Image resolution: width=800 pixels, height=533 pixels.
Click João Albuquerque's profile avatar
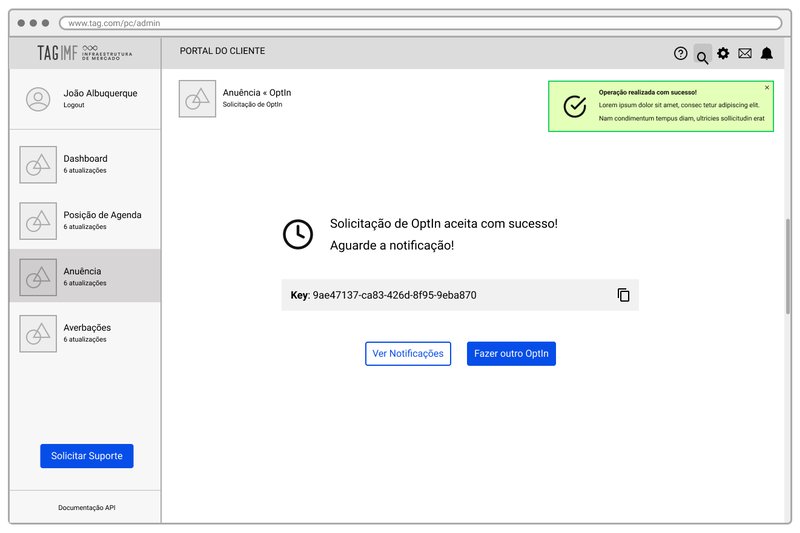pyautogui.click(x=38, y=99)
